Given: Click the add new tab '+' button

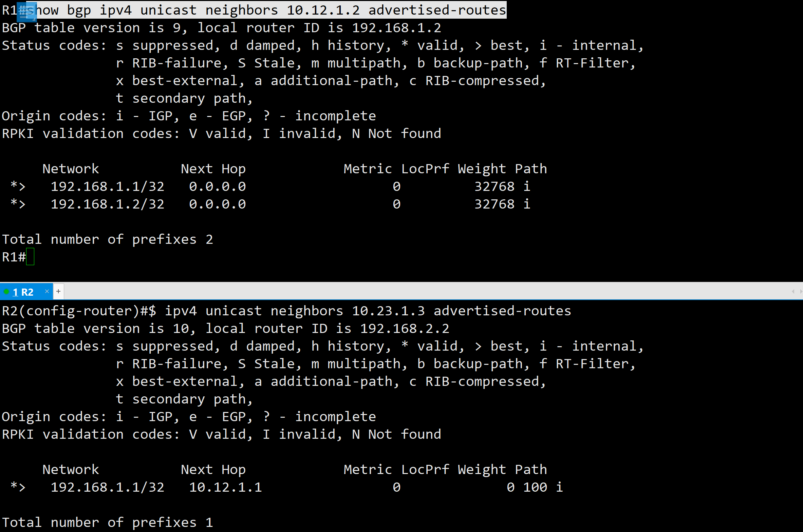Looking at the screenshot, I should pyautogui.click(x=58, y=292).
